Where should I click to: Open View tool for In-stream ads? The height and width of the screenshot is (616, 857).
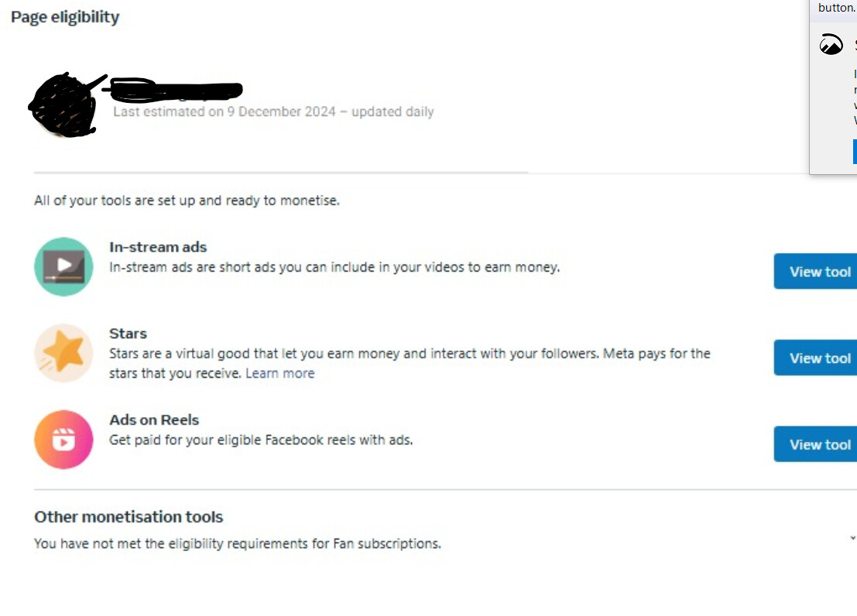[815, 271]
